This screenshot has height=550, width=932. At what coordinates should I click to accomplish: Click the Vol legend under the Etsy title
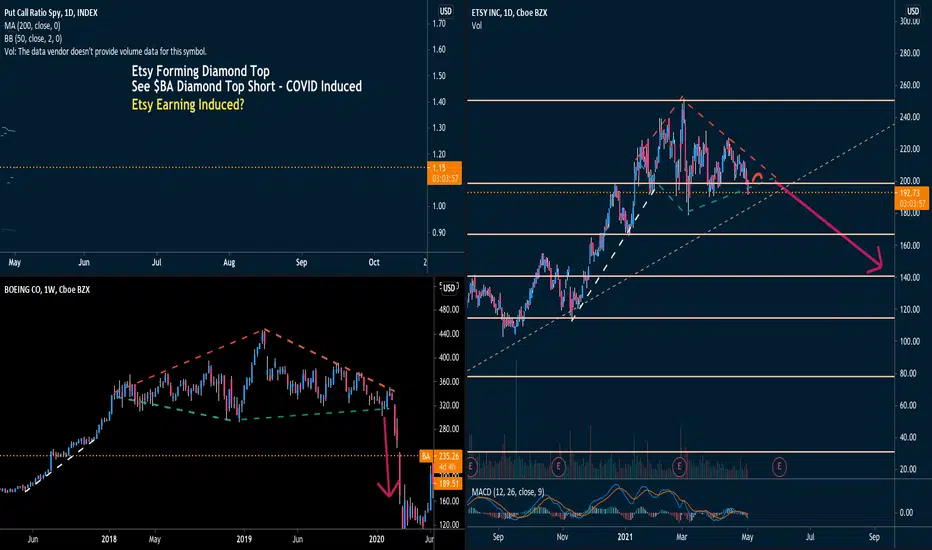(477, 26)
